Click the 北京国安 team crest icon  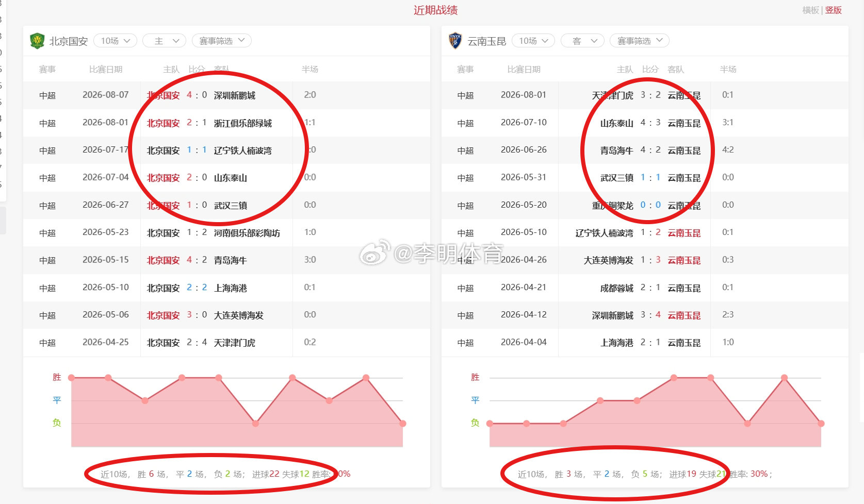37,41
